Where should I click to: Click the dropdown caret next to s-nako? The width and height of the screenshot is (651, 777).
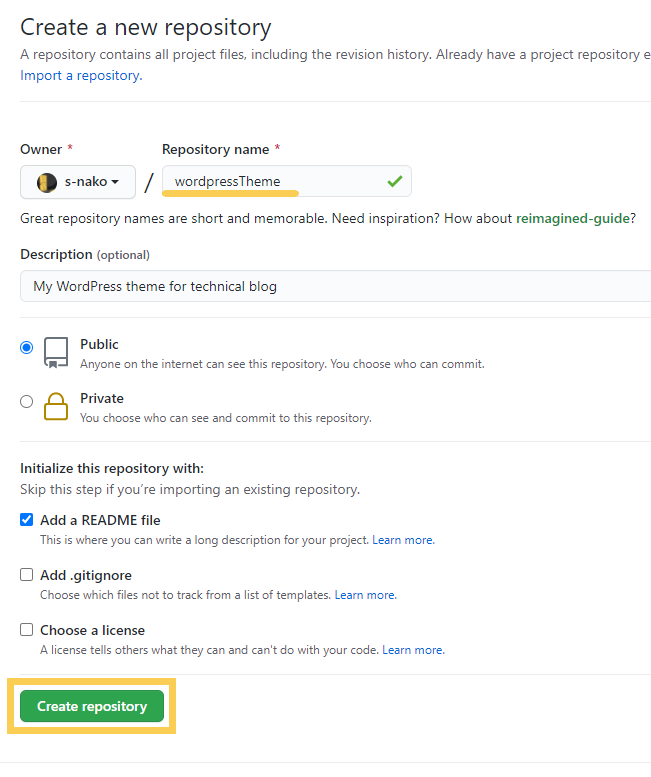(x=115, y=182)
